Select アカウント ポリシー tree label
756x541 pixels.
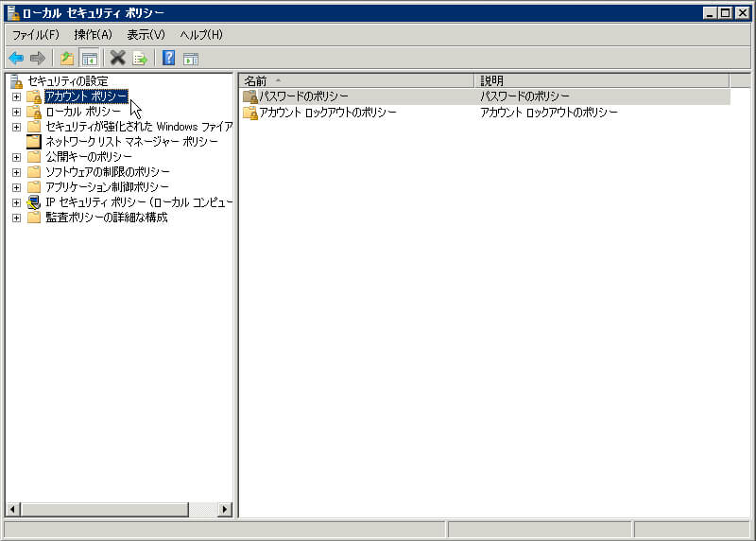[x=86, y=96]
